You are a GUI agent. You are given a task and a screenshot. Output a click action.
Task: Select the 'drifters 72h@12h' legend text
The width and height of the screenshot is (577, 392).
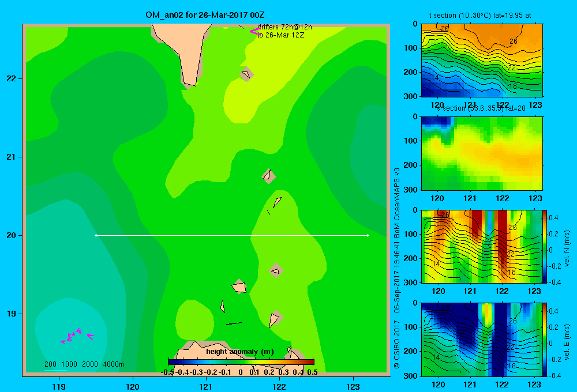(x=284, y=27)
